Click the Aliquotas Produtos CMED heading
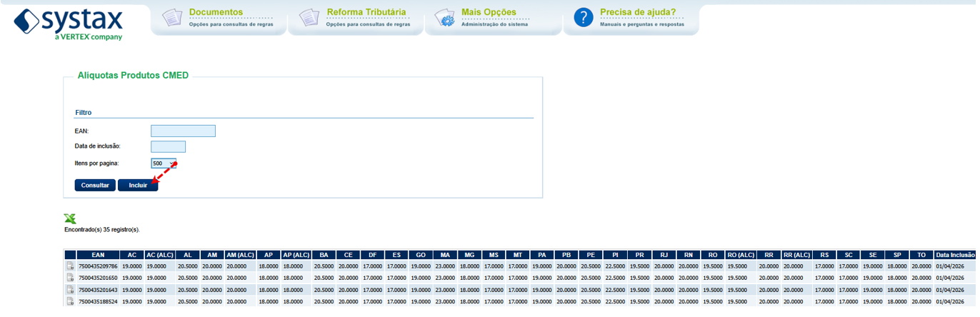 click(x=133, y=75)
